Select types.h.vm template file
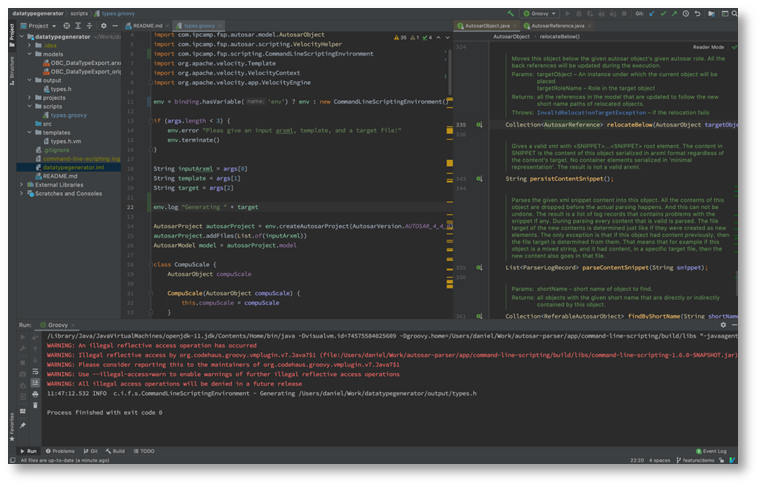The width and height of the screenshot is (761, 487). [62, 141]
